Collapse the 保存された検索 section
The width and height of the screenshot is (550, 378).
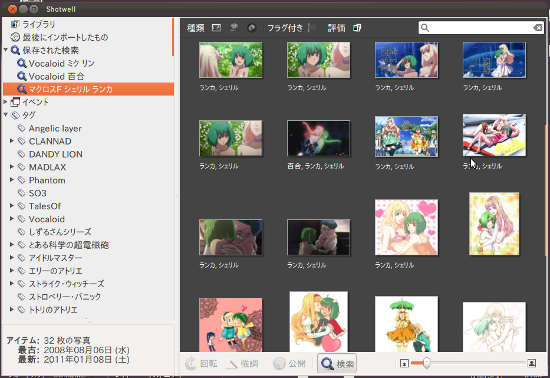pos(6,50)
